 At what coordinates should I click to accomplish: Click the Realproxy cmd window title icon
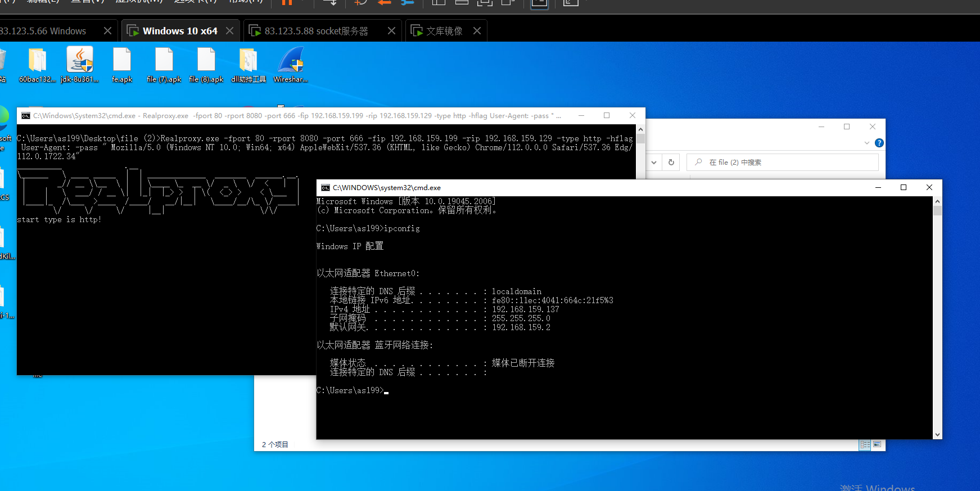26,116
